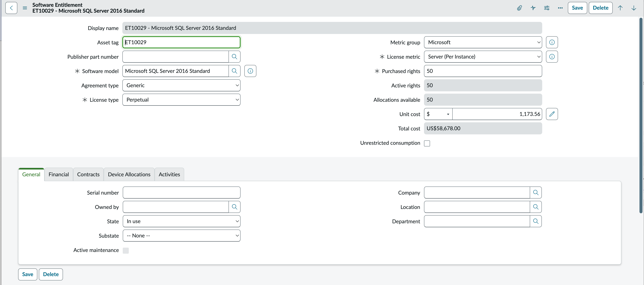
Task: Focus the Purchased rights field
Action: coord(483,71)
